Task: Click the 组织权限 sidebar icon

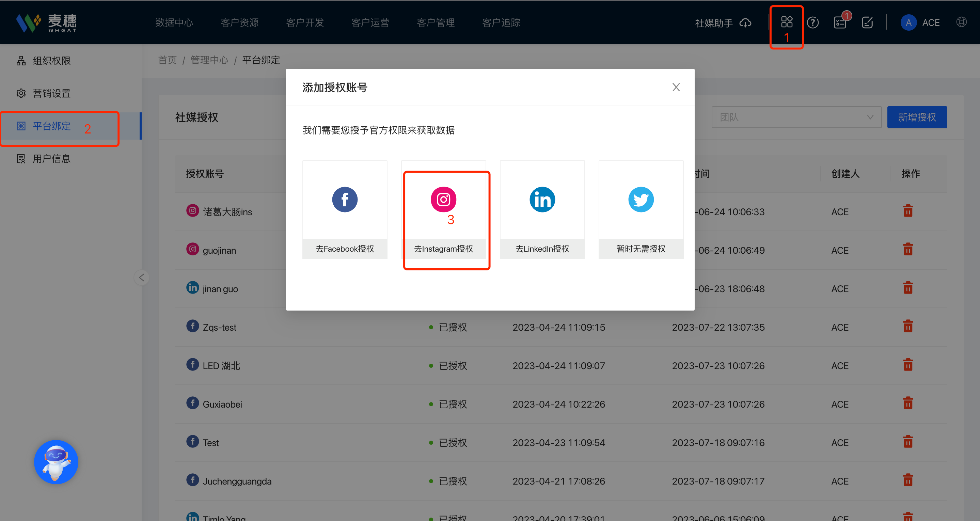Action: pos(21,61)
